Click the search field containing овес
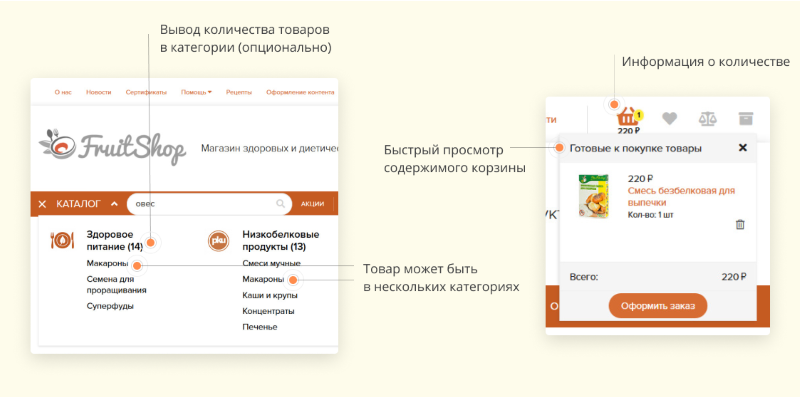The width and height of the screenshot is (800, 397). point(209,204)
